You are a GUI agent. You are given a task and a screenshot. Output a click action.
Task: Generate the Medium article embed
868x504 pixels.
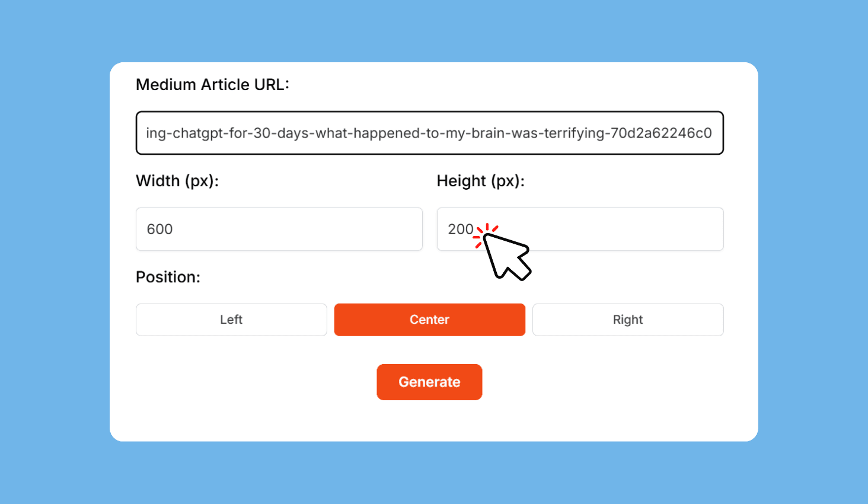click(429, 382)
